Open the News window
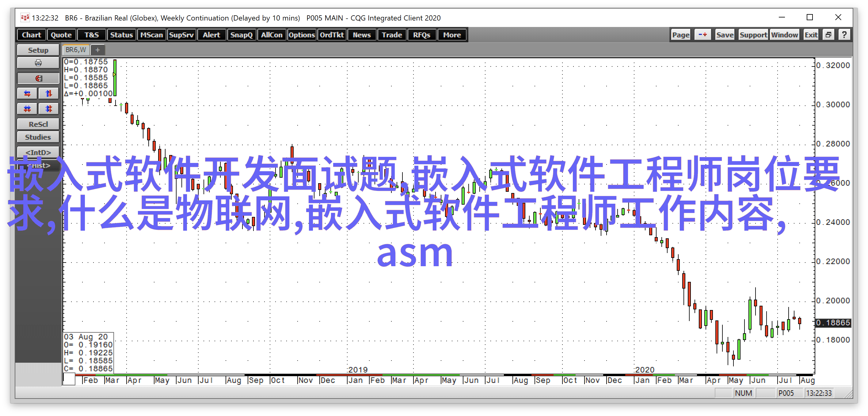This screenshot has height=416, width=868. coord(362,35)
